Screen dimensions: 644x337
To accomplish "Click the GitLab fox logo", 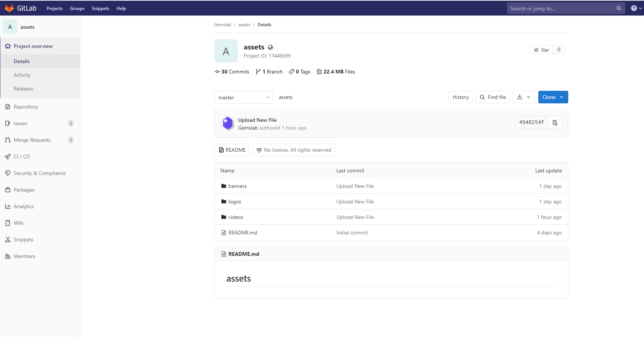I will tap(9, 8).
